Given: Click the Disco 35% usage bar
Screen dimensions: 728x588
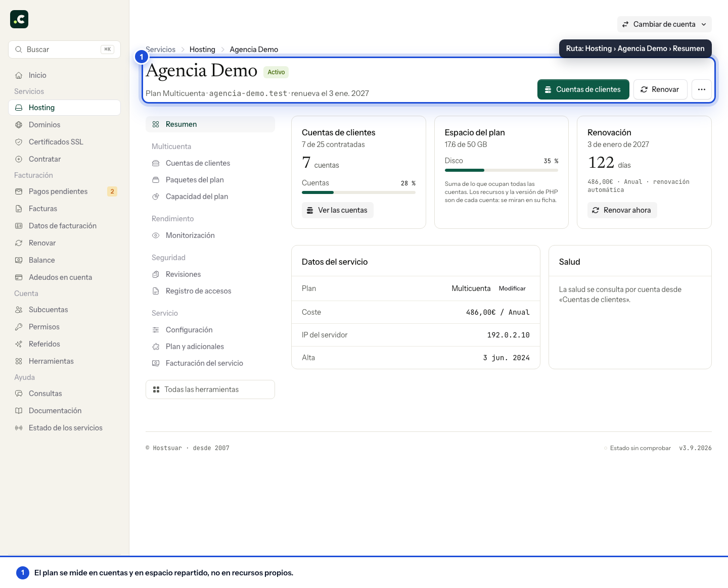Looking at the screenshot, I should tap(502, 170).
